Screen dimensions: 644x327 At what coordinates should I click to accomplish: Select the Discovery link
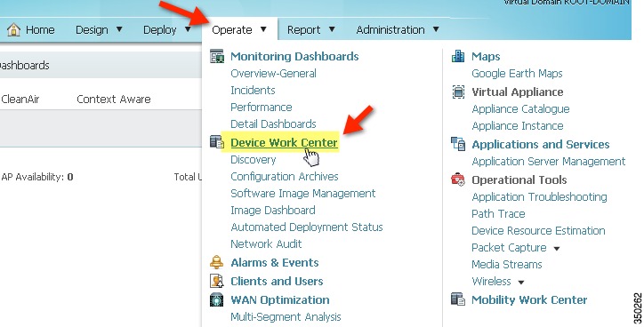[253, 160]
